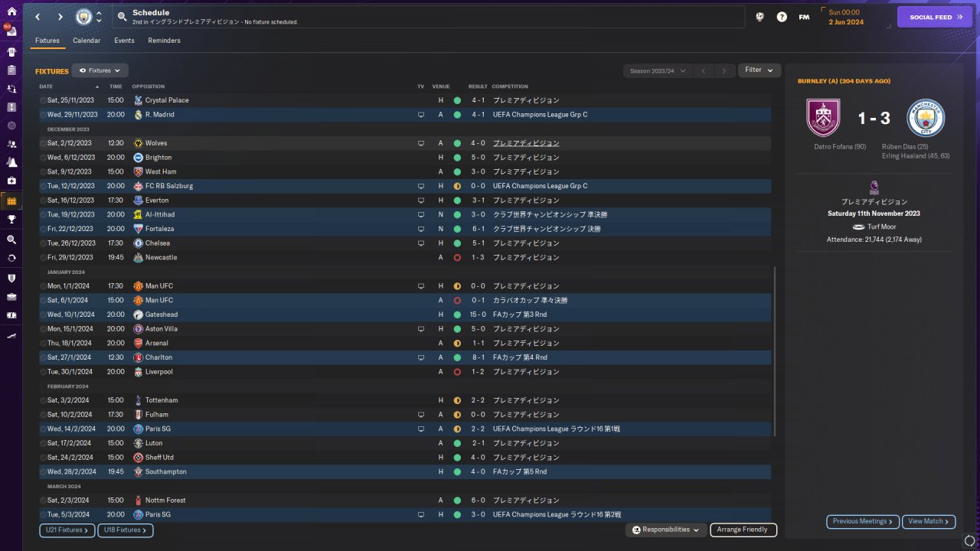The width and height of the screenshot is (980, 551).
Task: Click the date Continue box 2 Jun 2024
Action: coord(855,17)
